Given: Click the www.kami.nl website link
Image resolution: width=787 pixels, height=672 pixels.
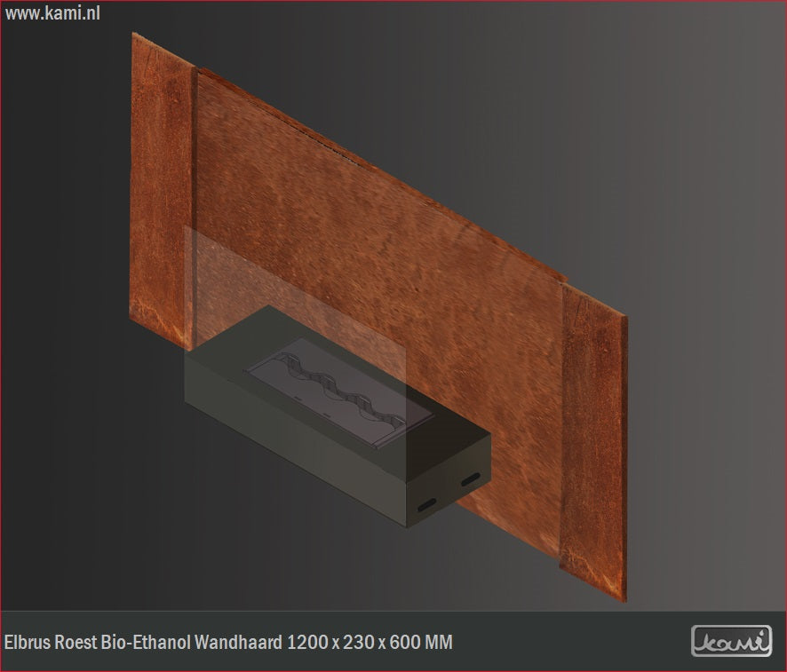Looking at the screenshot, I should [52, 13].
